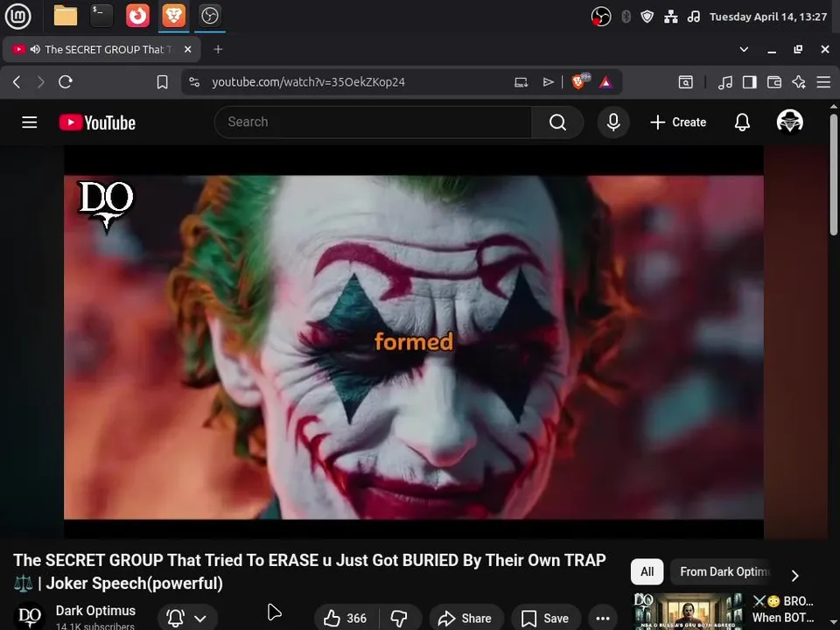Bookmark this page
The image size is (840, 630).
pyautogui.click(x=162, y=82)
